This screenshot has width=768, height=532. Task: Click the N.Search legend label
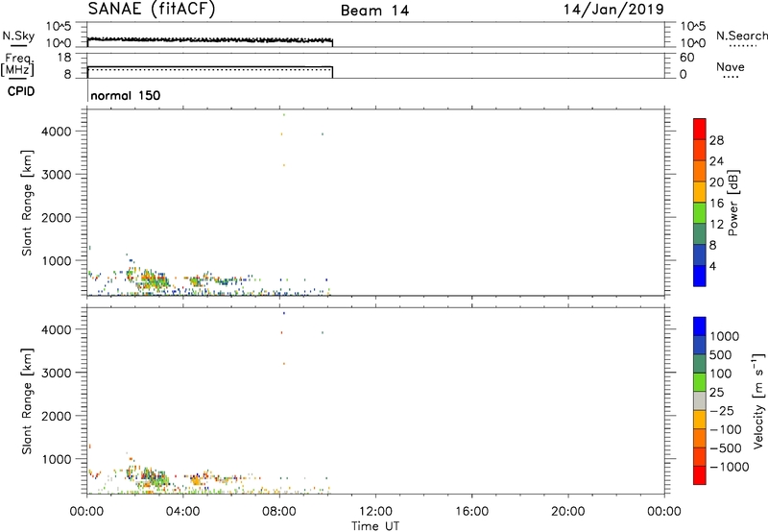coord(741,36)
